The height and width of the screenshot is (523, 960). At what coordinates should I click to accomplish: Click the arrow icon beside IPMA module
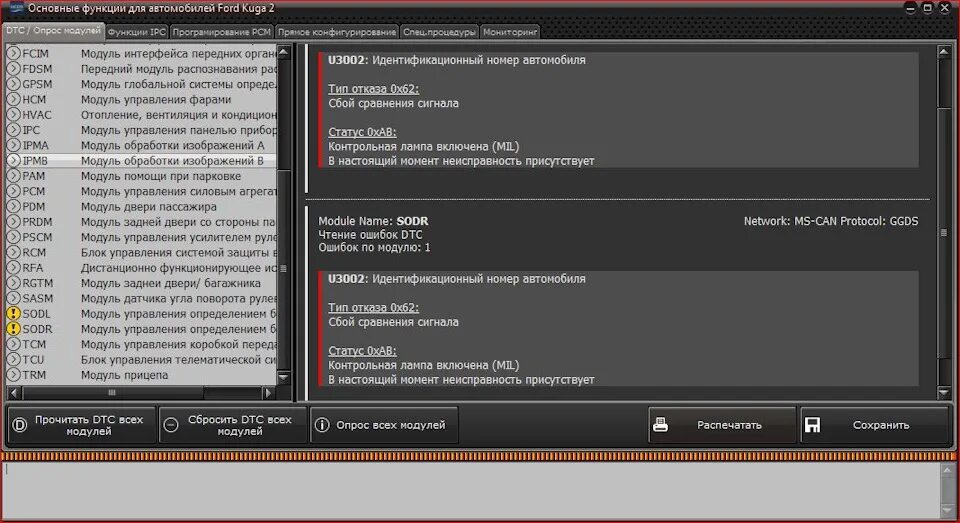(x=13, y=146)
